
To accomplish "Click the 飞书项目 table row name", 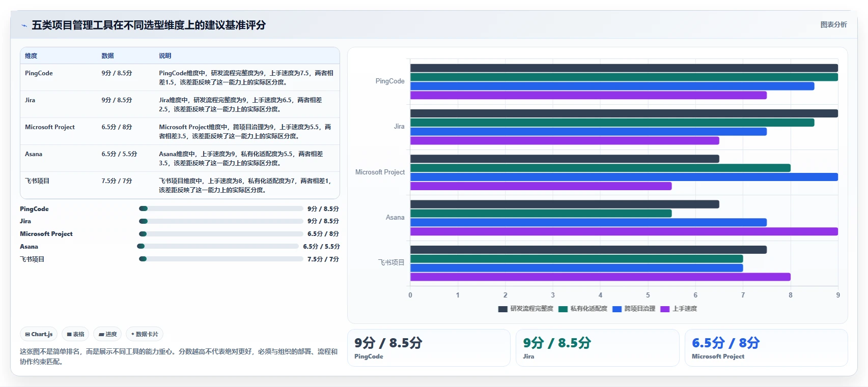I will (37, 181).
